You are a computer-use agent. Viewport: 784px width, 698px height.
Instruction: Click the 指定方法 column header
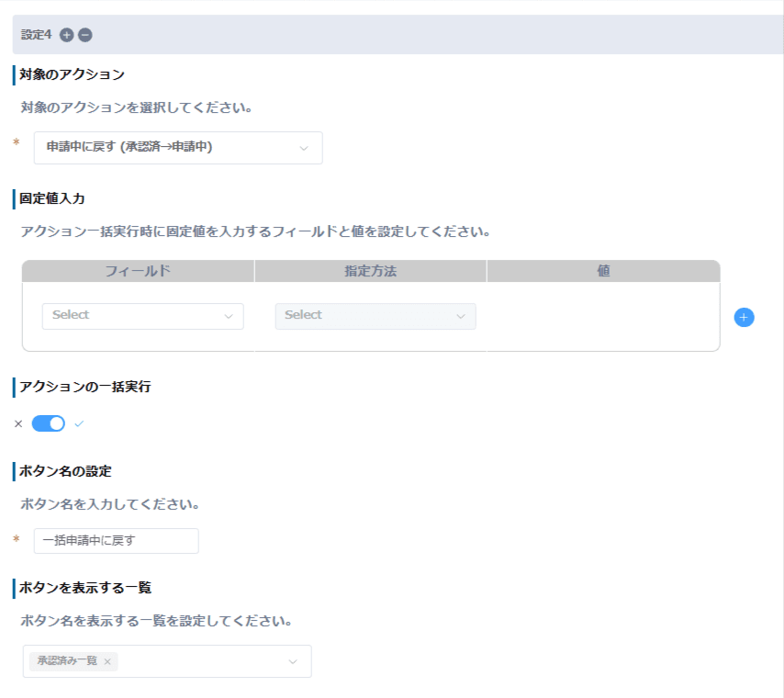pos(371,271)
